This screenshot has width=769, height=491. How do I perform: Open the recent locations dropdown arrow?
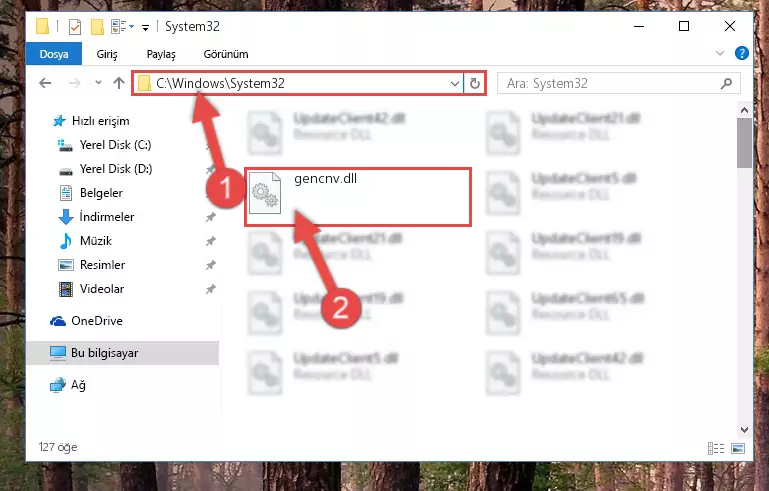tap(98, 82)
